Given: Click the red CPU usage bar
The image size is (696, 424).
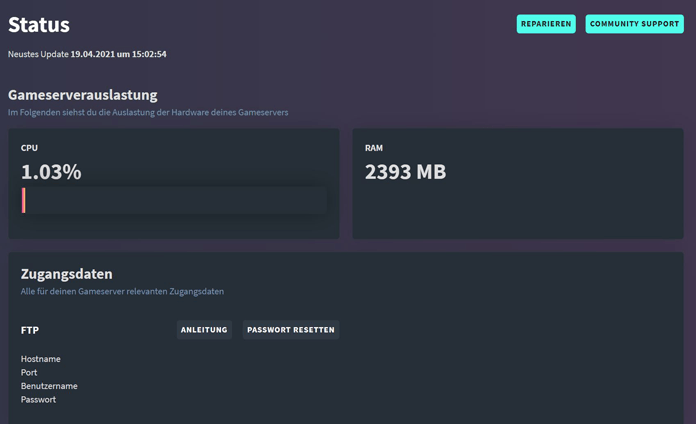Looking at the screenshot, I should (24, 200).
